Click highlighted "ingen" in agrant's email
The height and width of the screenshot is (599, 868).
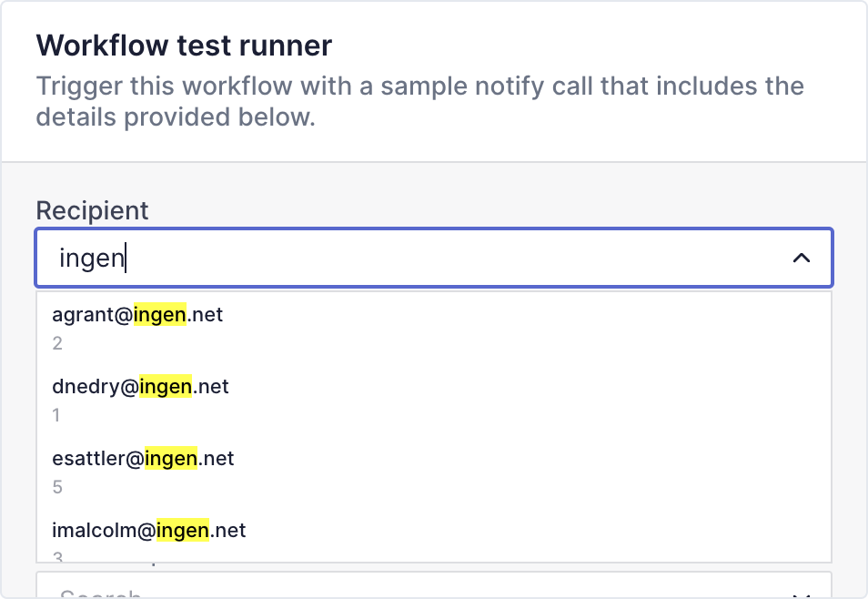pyautogui.click(x=160, y=315)
